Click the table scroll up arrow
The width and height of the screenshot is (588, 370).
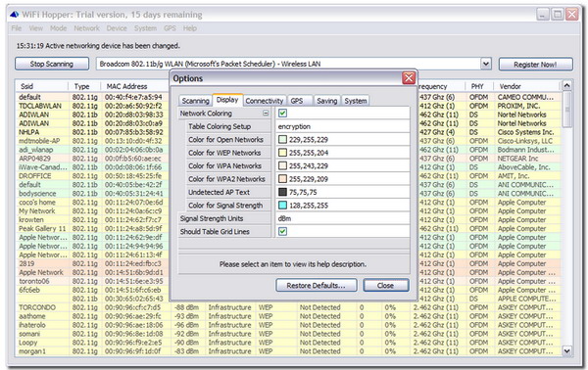coord(567,86)
